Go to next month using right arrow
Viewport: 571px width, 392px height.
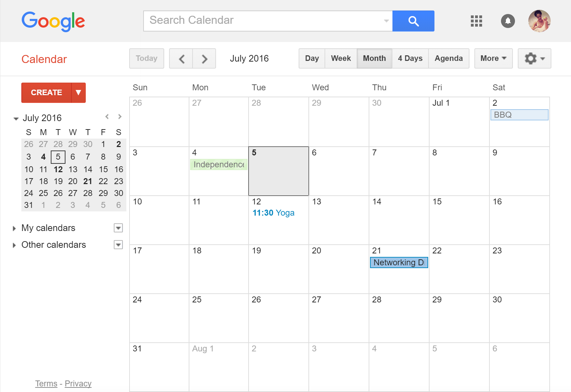204,58
